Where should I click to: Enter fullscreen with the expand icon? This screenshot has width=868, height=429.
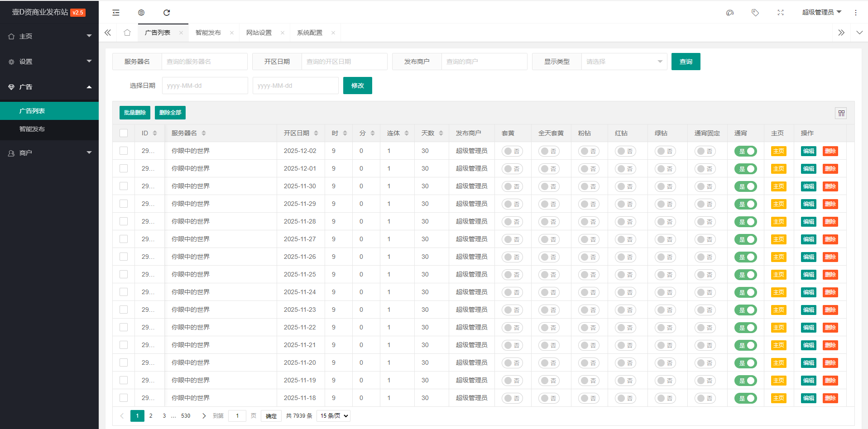click(x=780, y=13)
